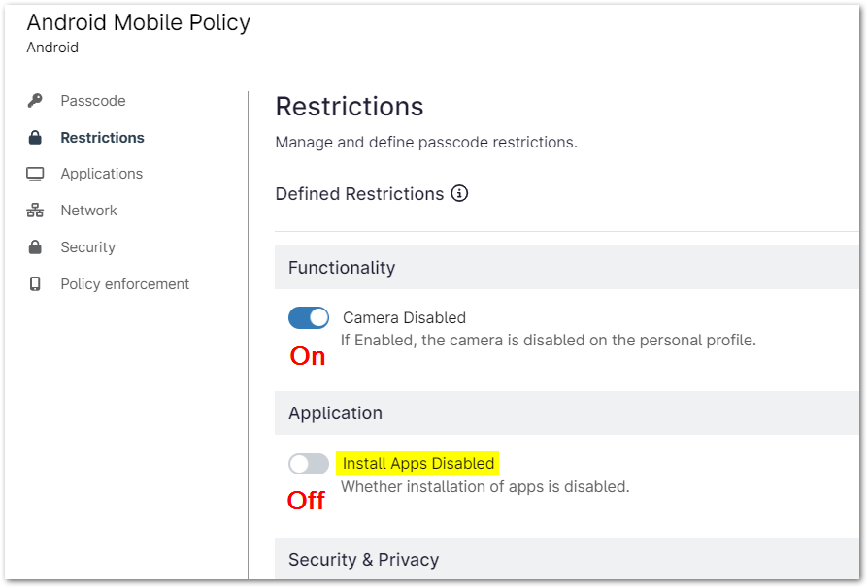This screenshot has height=588, width=868.
Task: Open the Defined Restrictions info icon
Action: click(x=458, y=193)
